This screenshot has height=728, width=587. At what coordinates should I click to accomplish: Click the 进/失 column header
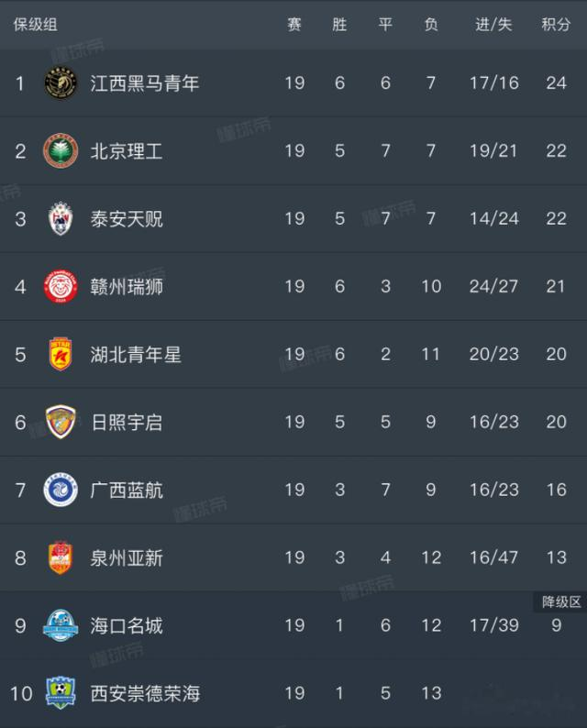pyautogui.click(x=493, y=25)
